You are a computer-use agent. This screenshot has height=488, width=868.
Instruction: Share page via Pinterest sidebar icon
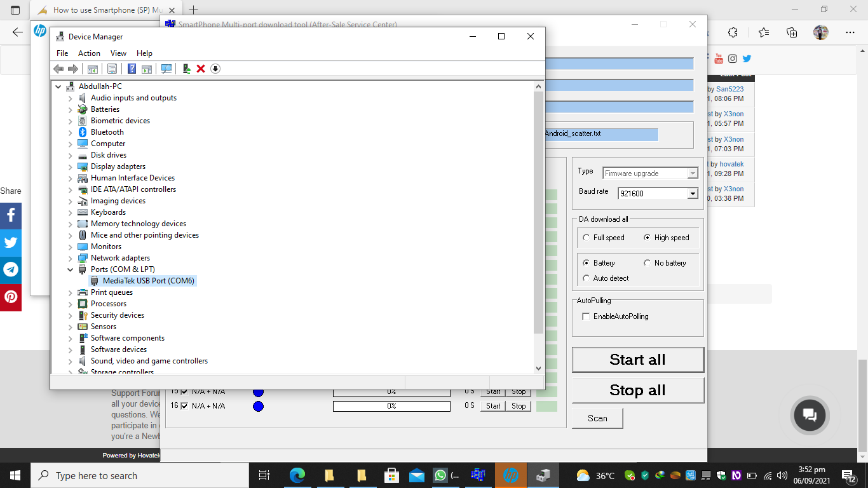(11, 297)
